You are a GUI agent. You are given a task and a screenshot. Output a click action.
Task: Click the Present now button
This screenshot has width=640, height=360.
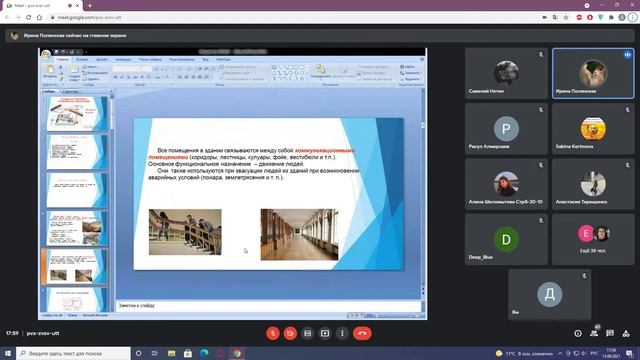(325, 333)
